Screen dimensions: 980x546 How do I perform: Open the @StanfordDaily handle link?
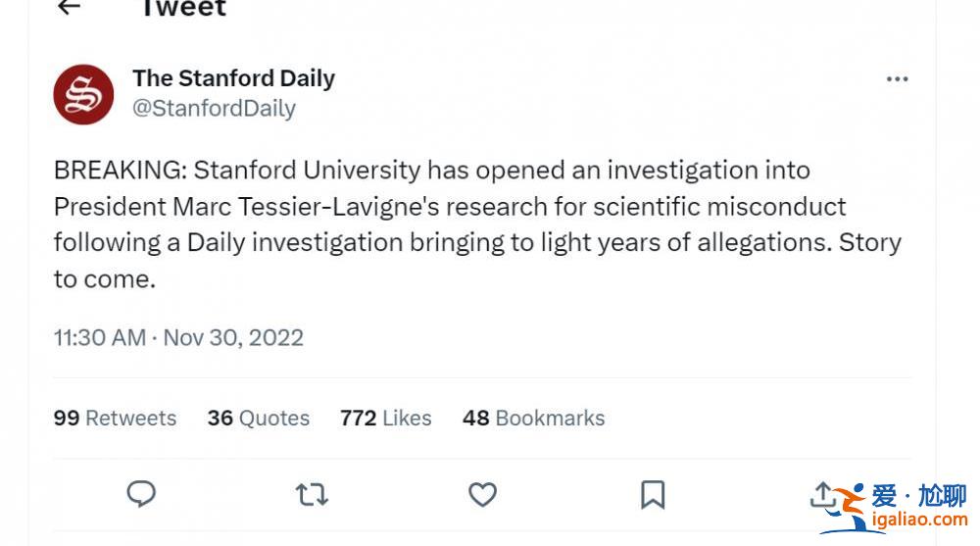click(214, 108)
